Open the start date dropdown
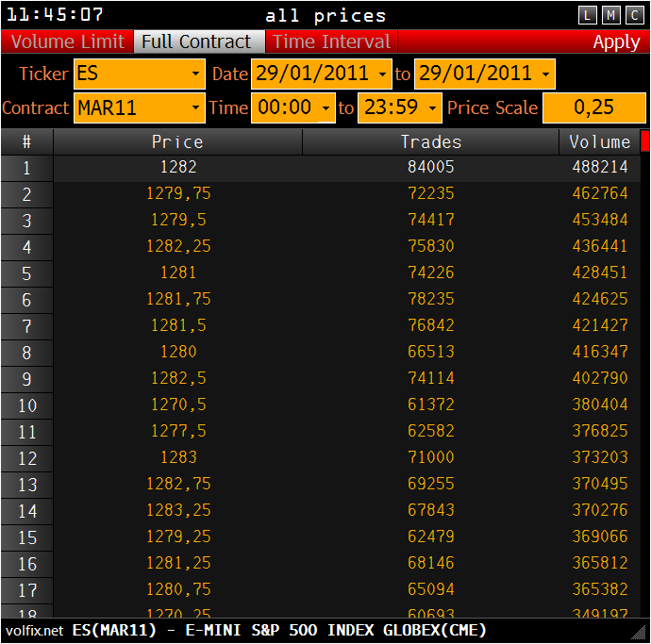 pos(322,74)
